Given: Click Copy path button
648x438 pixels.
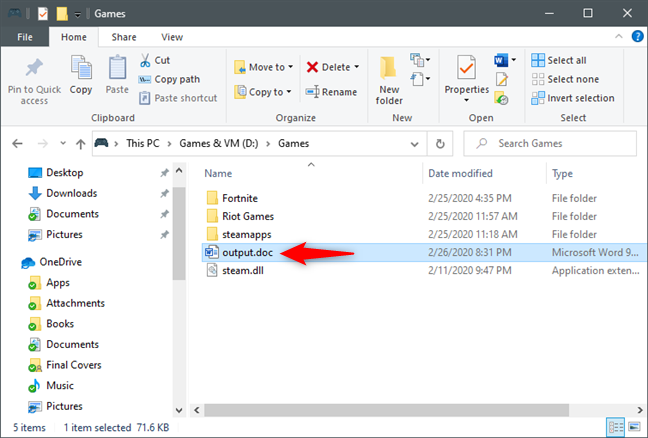Looking at the screenshot, I should pyautogui.click(x=169, y=79).
